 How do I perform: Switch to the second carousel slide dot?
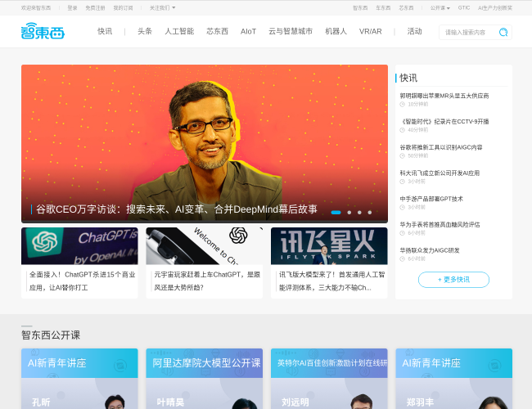point(349,213)
